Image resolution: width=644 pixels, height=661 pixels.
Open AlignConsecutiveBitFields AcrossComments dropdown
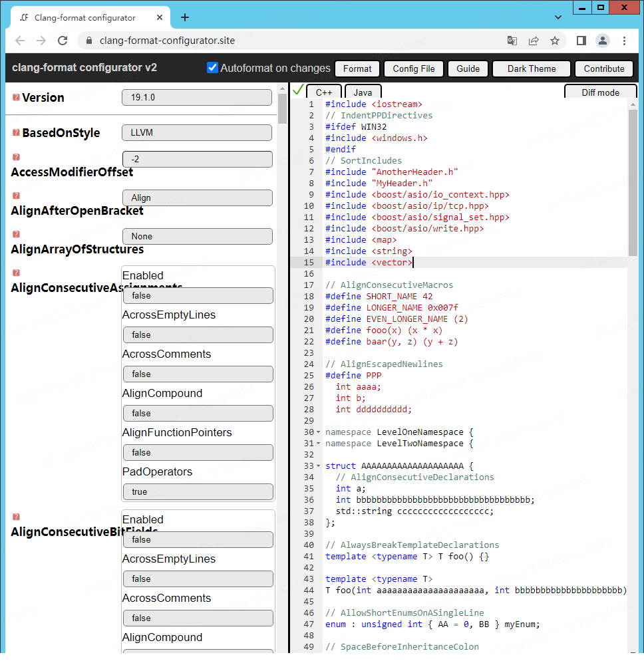click(198, 618)
